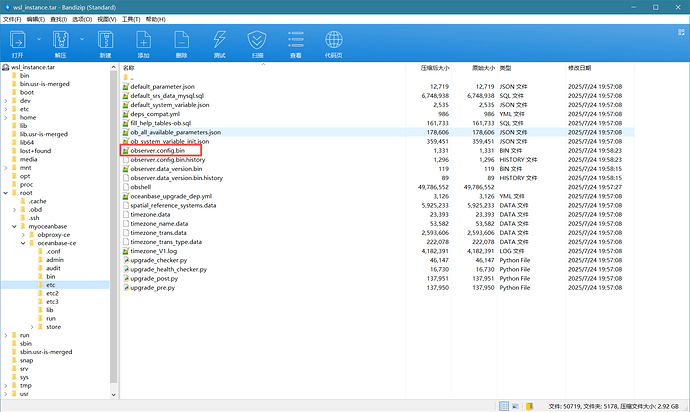Open the Find (查找) menu
Viewport: 690px width, 412px height.
pyautogui.click(x=59, y=19)
